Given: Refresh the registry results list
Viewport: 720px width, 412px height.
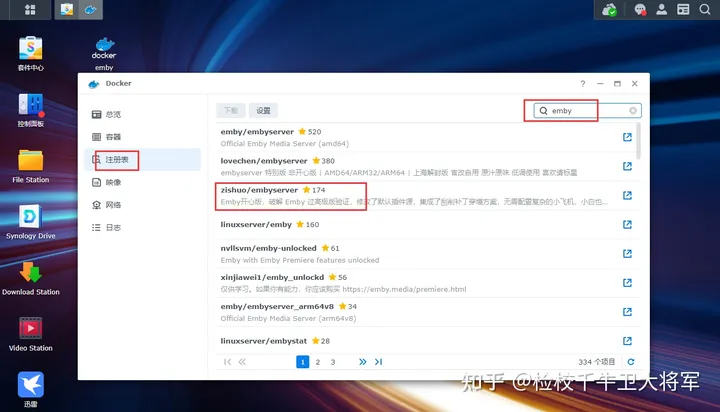Looking at the screenshot, I should [631, 362].
